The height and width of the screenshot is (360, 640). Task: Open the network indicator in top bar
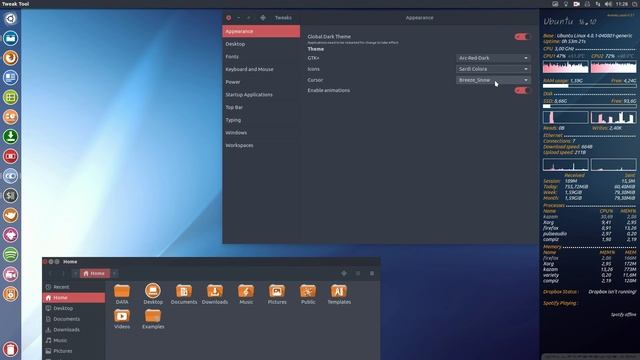(598, 4)
